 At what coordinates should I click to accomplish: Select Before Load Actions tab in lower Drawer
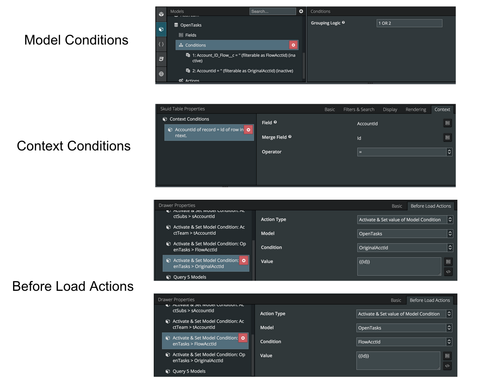[x=430, y=300]
